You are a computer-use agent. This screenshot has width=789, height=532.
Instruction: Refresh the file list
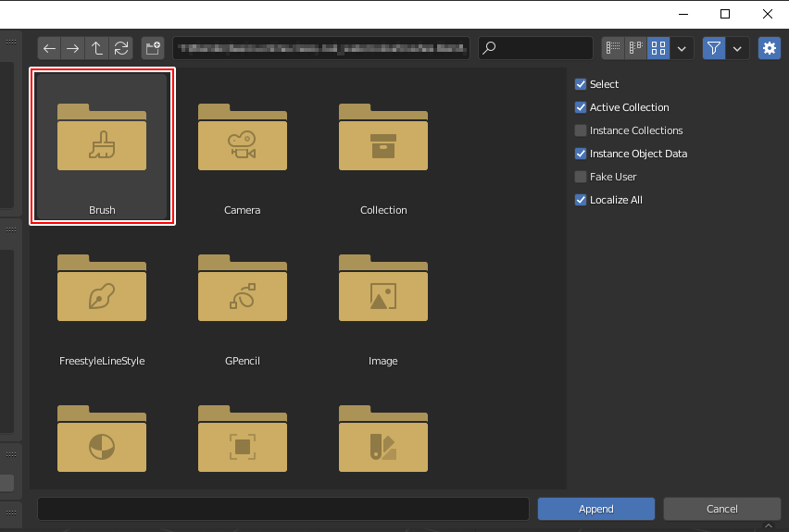[x=121, y=48]
